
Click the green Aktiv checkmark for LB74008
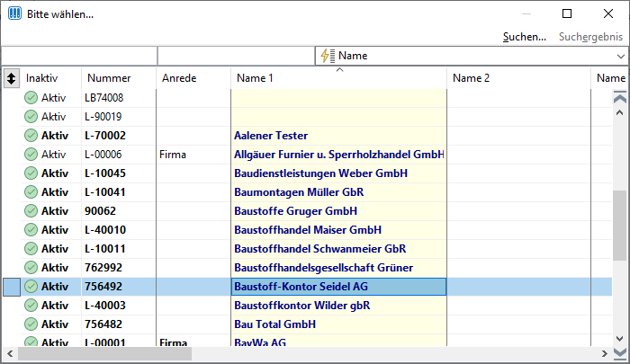pyautogui.click(x=31, y=98)
